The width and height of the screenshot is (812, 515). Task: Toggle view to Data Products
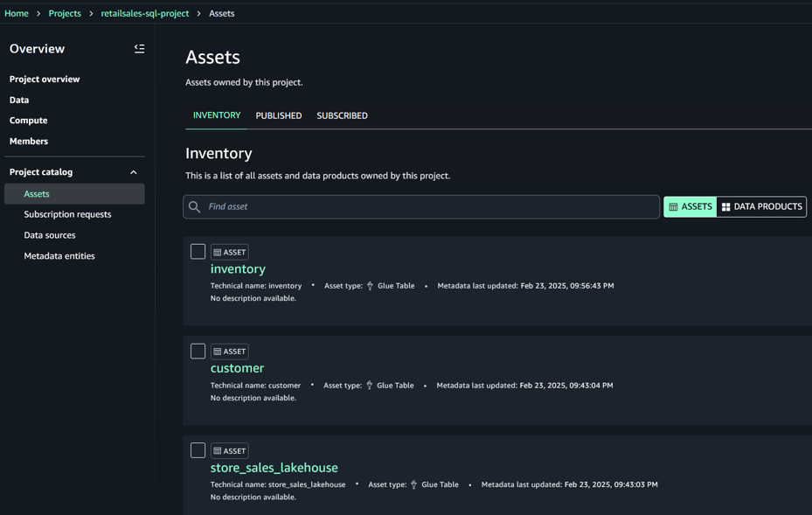pyautogui.click(x=761, y=207)
